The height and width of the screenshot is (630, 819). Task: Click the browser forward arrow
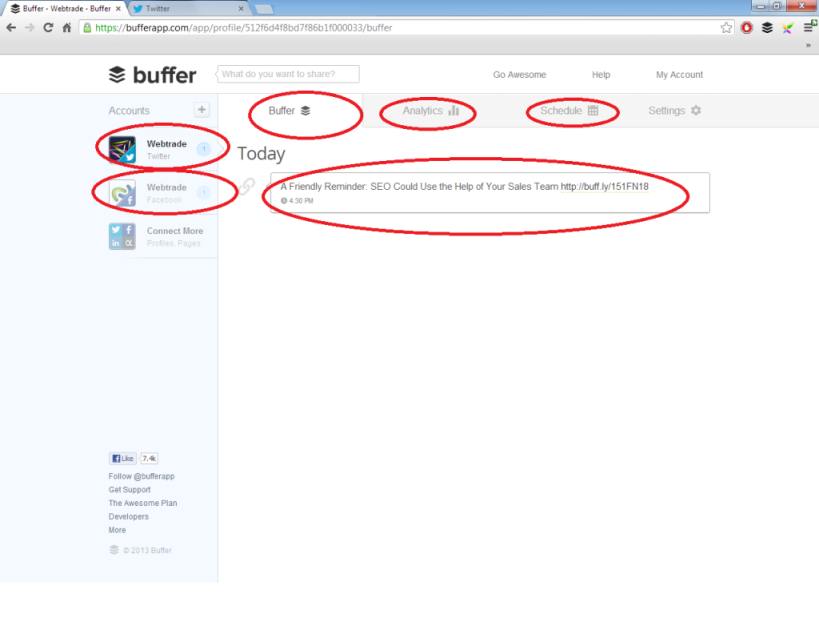(x=30, y=28)
